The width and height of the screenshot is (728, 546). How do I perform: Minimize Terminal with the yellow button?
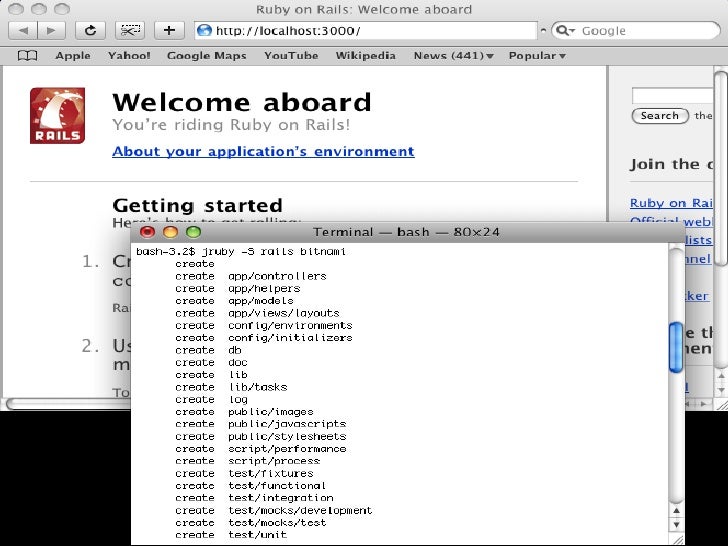click(x=170, y=232)
